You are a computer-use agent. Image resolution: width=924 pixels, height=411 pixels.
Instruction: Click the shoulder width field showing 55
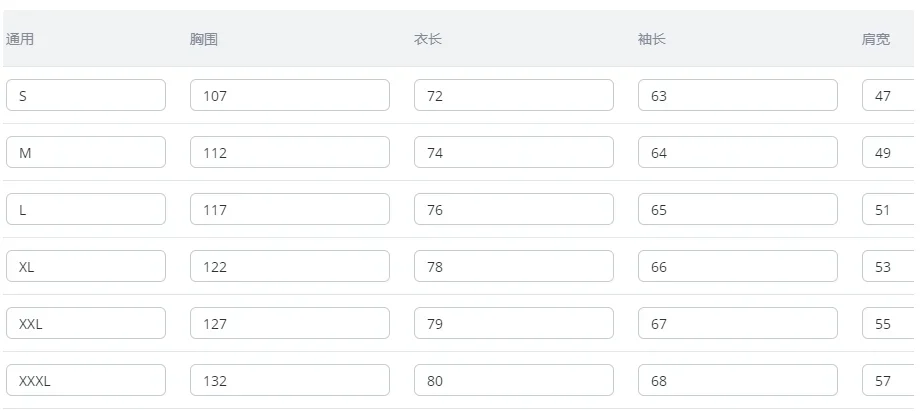click(888, 323)
